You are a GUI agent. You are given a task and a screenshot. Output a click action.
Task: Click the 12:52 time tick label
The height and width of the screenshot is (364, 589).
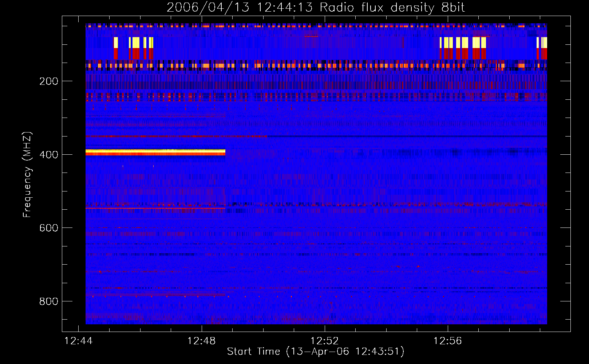click(324, 341)
